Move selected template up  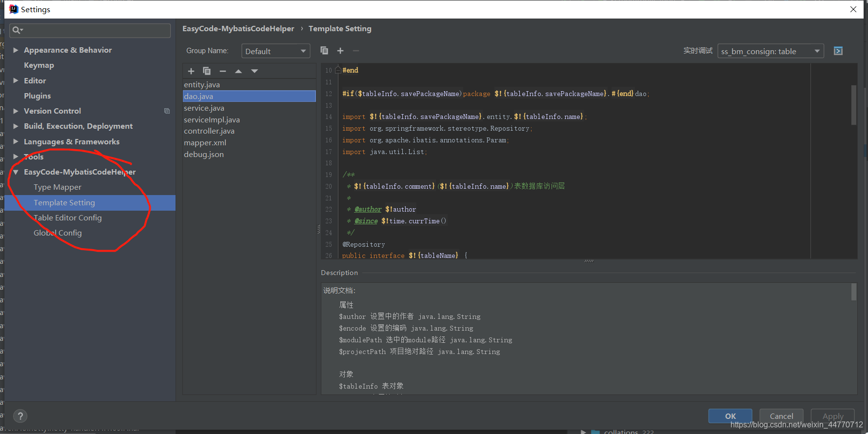tap(238, 71)
